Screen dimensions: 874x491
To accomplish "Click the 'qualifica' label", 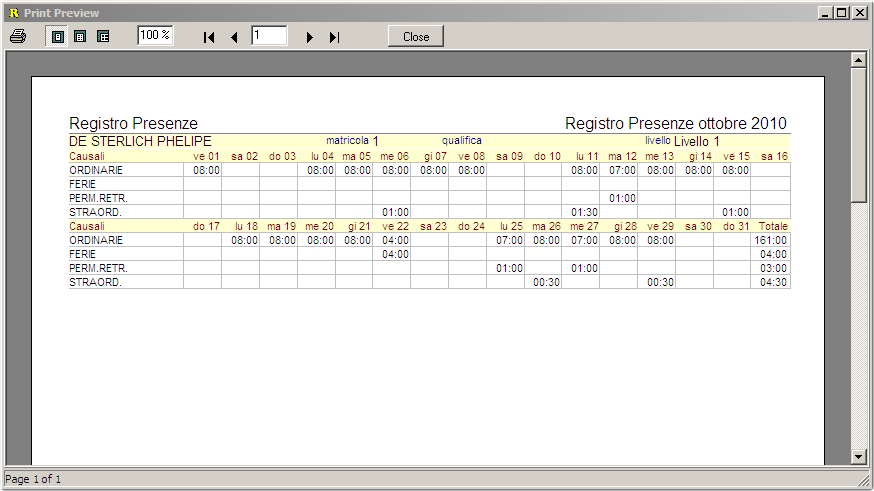I will pos(462,140).
